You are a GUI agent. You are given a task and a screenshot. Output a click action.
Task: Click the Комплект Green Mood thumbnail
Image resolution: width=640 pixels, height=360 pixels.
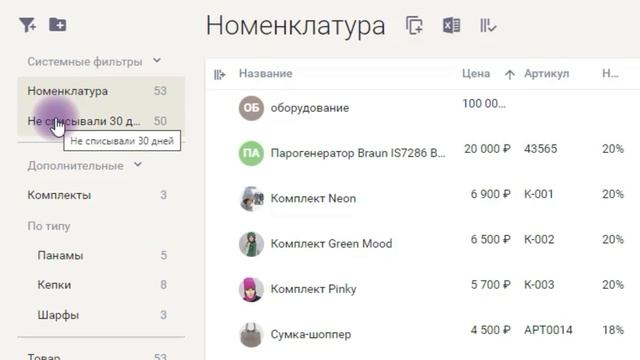pyautogui.click(x=251, y=244)
